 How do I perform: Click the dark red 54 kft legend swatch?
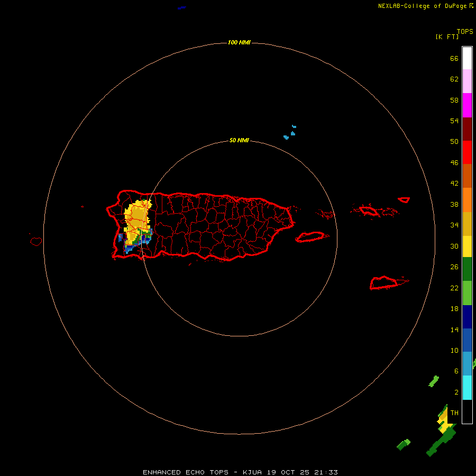[467, 129]
